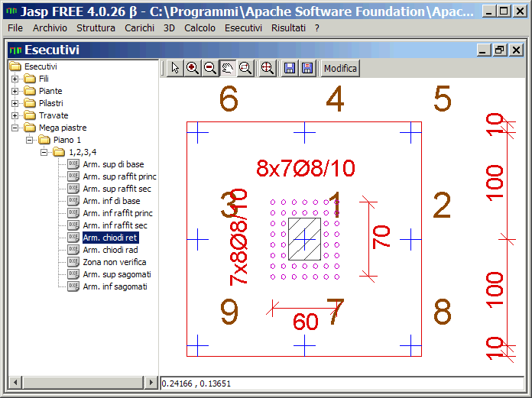The width and height of the screenshot is (532, 398).
Task: Open the 3D menu
Action: (x=169, y=28)
